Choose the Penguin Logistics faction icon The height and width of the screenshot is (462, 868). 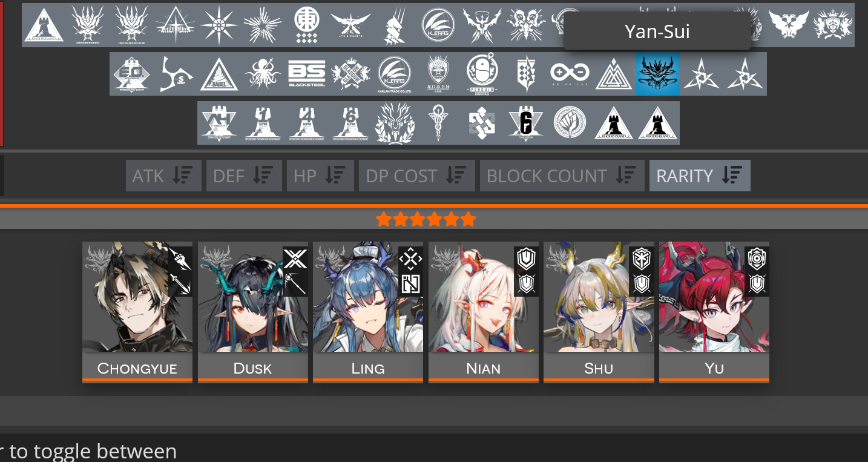click(482, 74)
